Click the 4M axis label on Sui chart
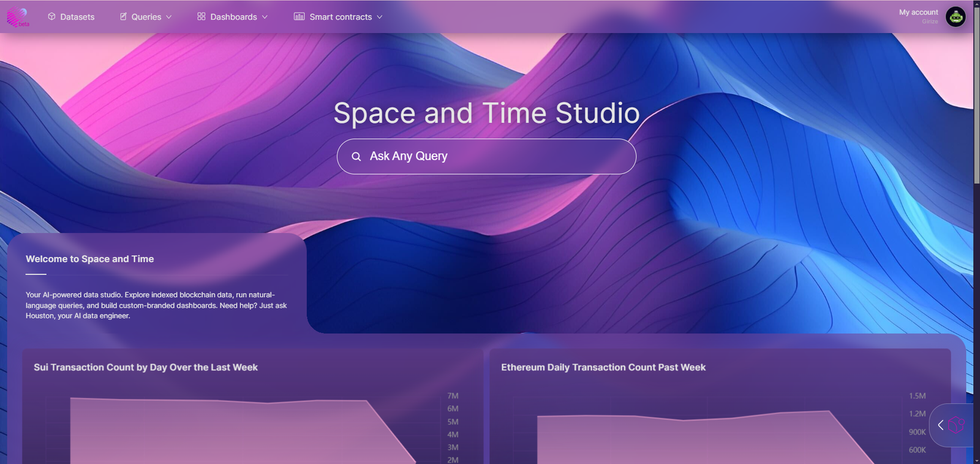The image size is (980, 464). [x=453, y=435]
